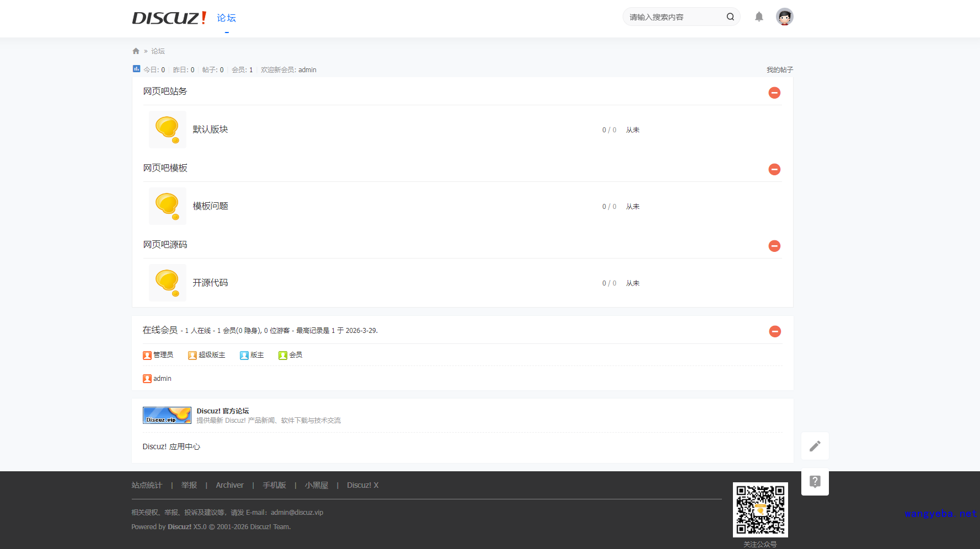
Task: Open the Archiver footer link
Action: click(x=229, y=486)
